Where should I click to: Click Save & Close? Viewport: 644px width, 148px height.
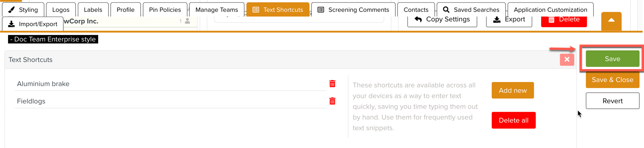tap(612, 80)
